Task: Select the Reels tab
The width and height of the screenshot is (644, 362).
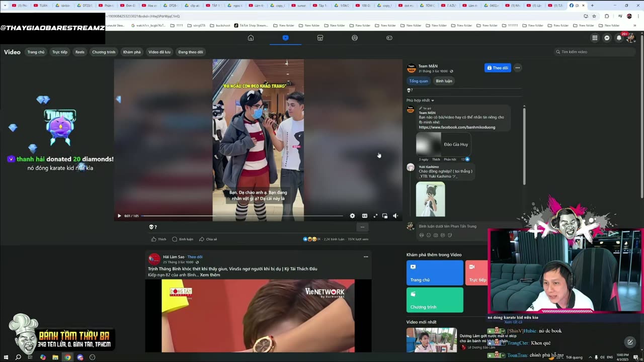Action: (x=80, y=52)
